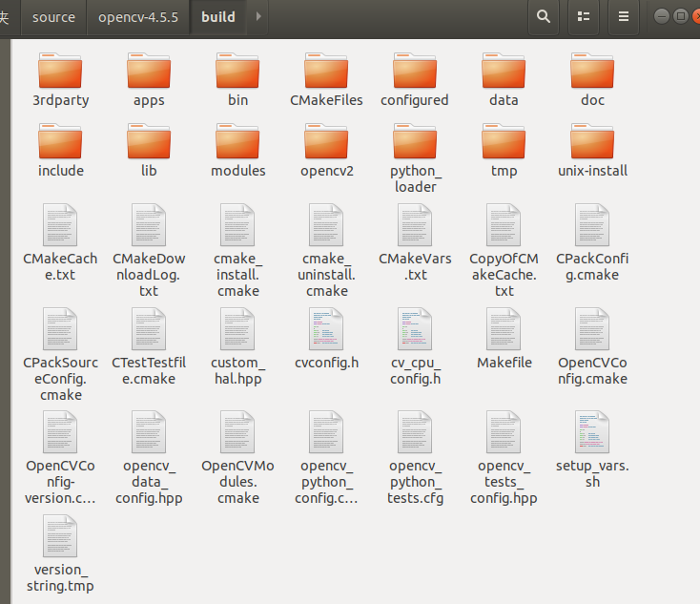Expand path bar forward arrow

coord(258,17)
